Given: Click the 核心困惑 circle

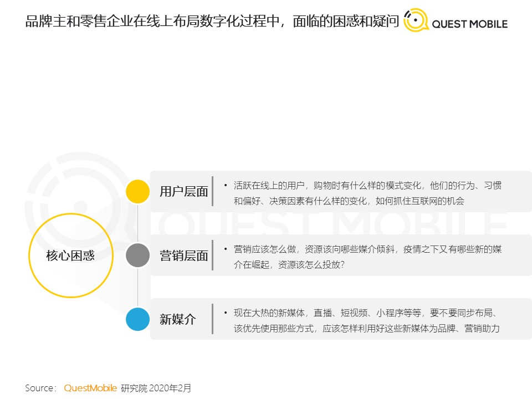Looking at the screenshot, I should (x=70, y=255).
